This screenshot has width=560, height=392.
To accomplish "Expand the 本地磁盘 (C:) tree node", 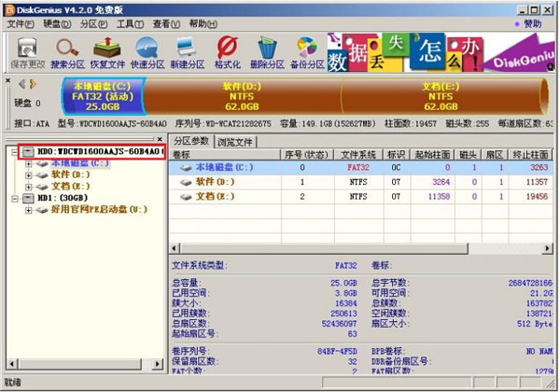I will coord(29,164).
